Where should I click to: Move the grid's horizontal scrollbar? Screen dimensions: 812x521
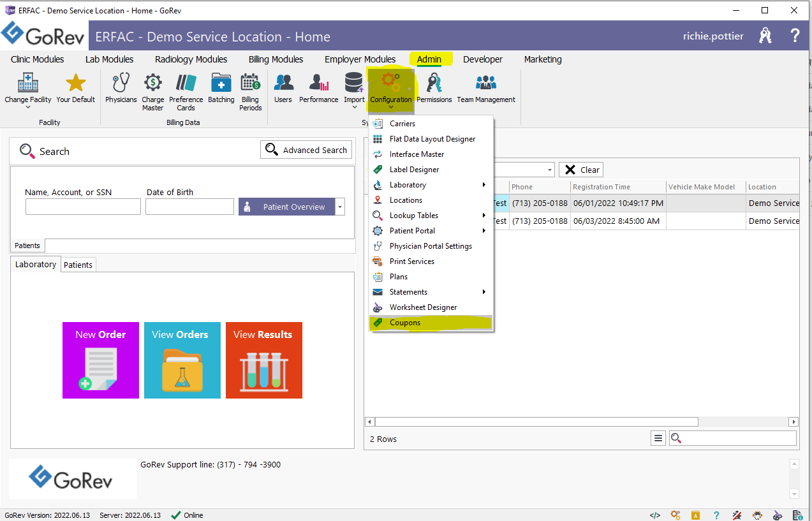click(x=536, y=422)
